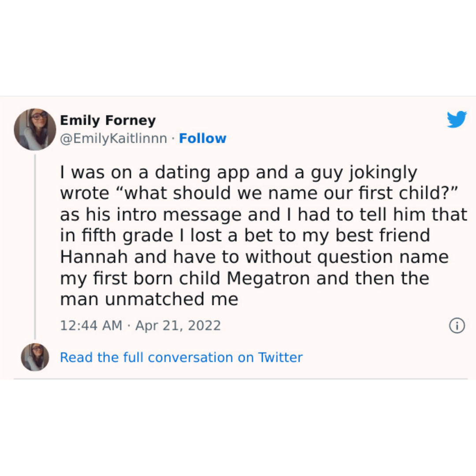The image size is (476, 476).
Task: Open the 12:44 AM Apr 21 timestamp
Action: click(140, 326)
